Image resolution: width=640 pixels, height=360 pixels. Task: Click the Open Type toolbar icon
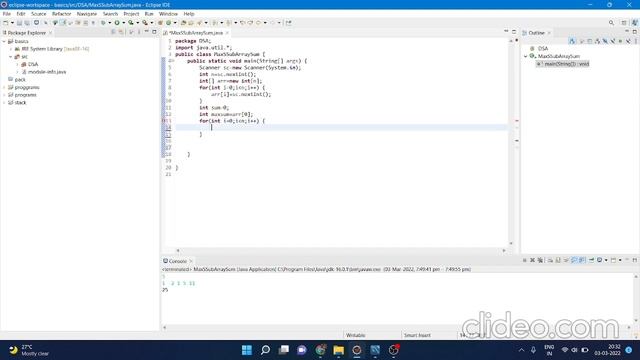click(184, 23)
